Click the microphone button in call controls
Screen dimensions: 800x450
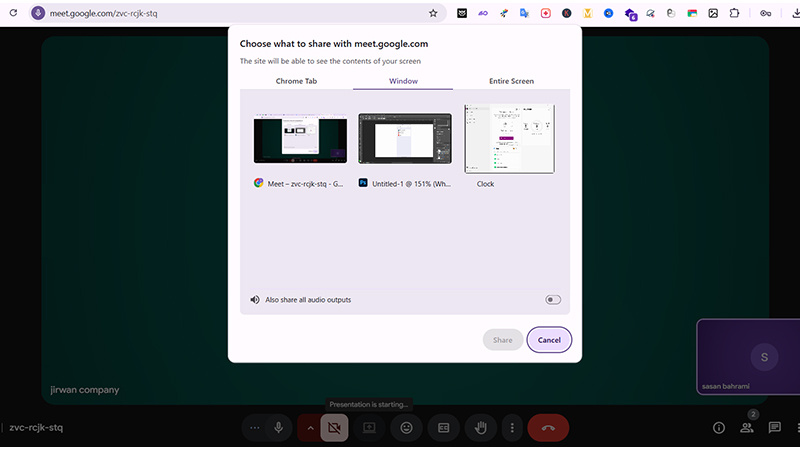pyautogui.click(x=278, y=428)
